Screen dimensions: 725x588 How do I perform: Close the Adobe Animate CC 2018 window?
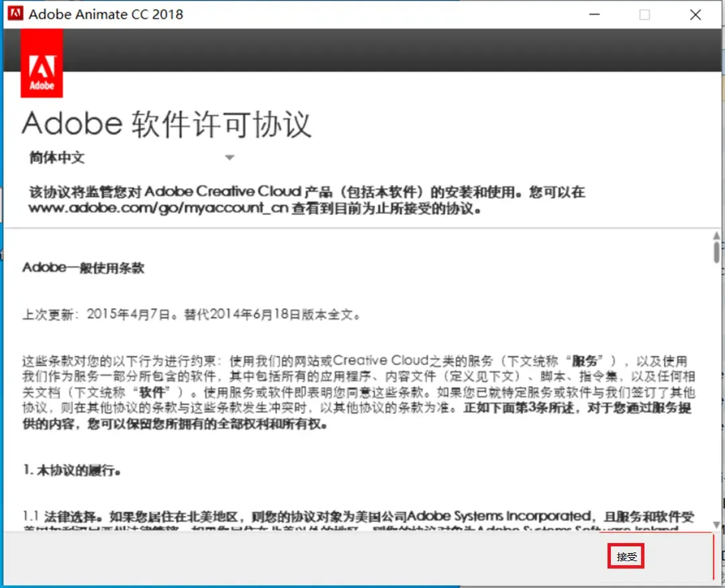[695, 14]
